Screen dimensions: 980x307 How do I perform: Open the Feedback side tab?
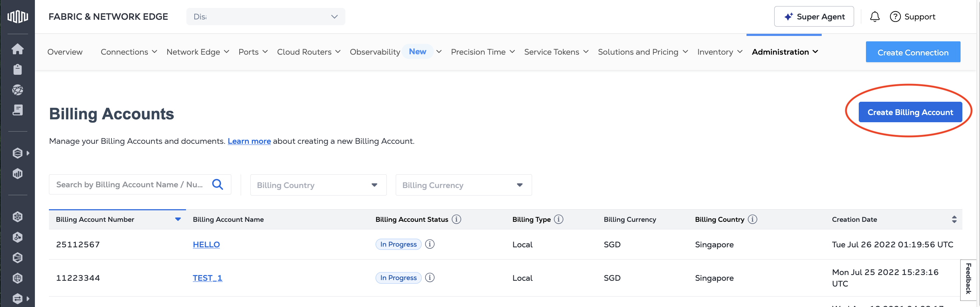point(968,279)
